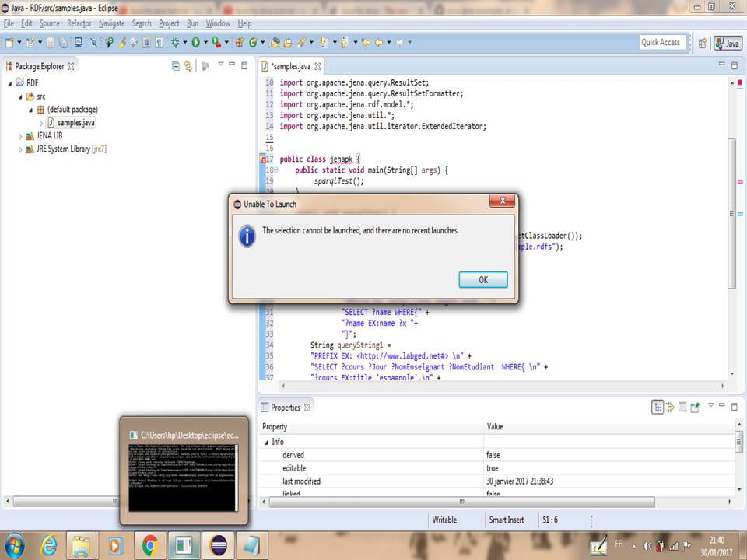The width and height of the screenshot is (747, 560).
Task: Click Collapse All in Package Explorer
Action: tap(176, 66)
